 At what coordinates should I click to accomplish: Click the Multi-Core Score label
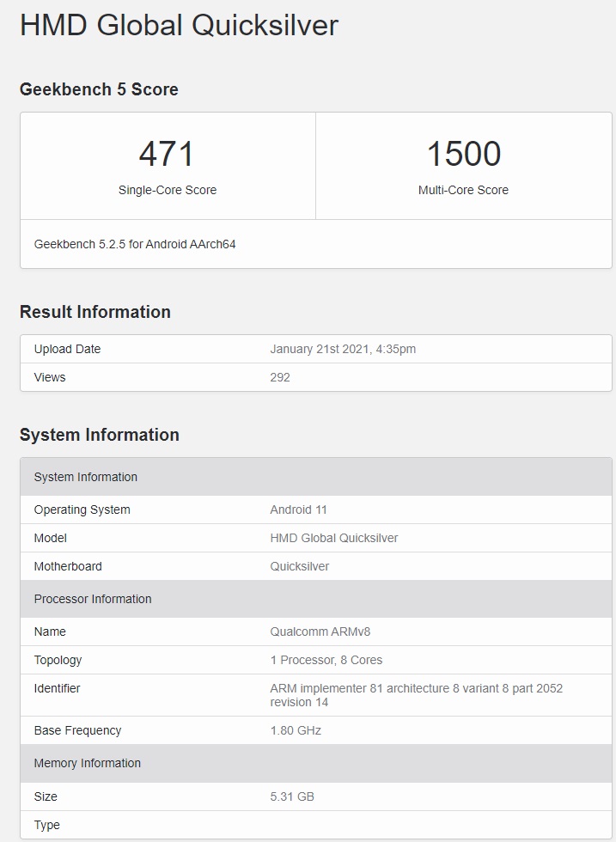(463, 190)
